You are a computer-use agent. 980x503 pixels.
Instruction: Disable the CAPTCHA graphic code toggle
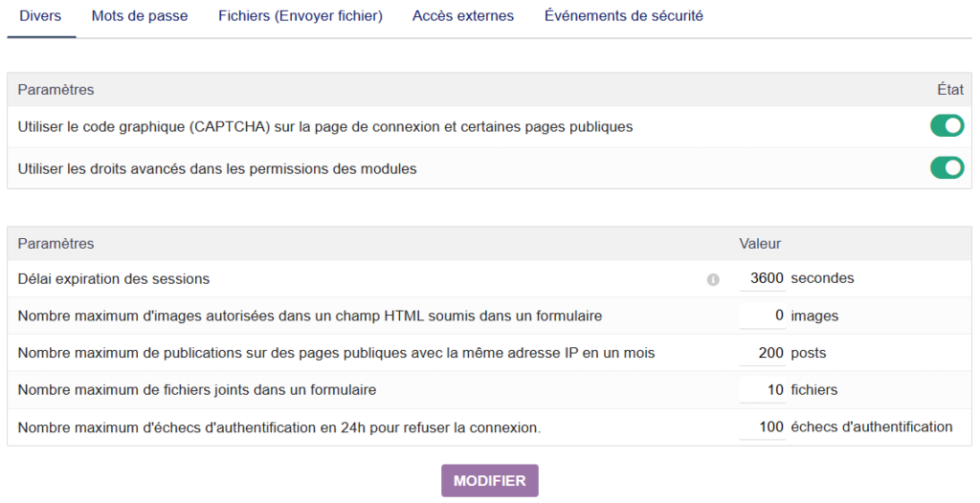(947, 126)
